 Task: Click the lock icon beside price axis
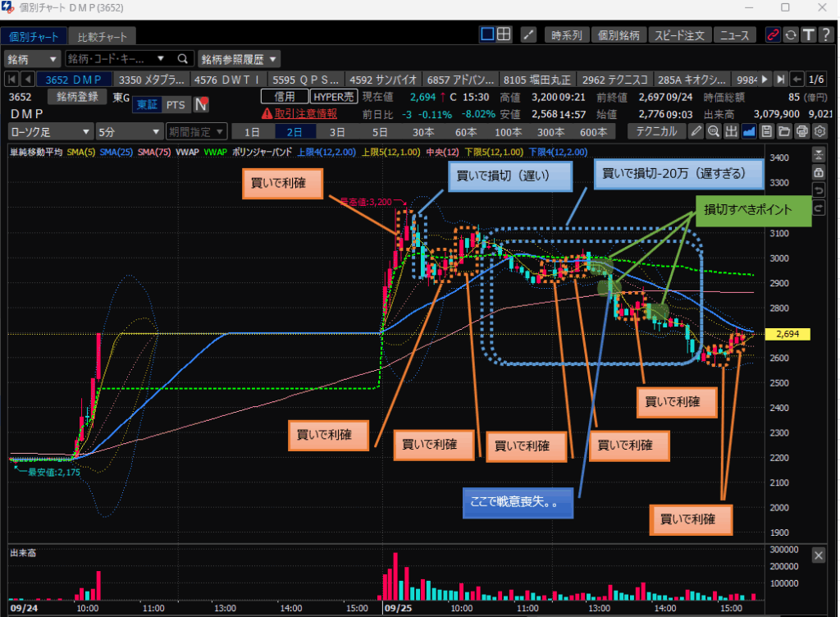tap(818, 172)
